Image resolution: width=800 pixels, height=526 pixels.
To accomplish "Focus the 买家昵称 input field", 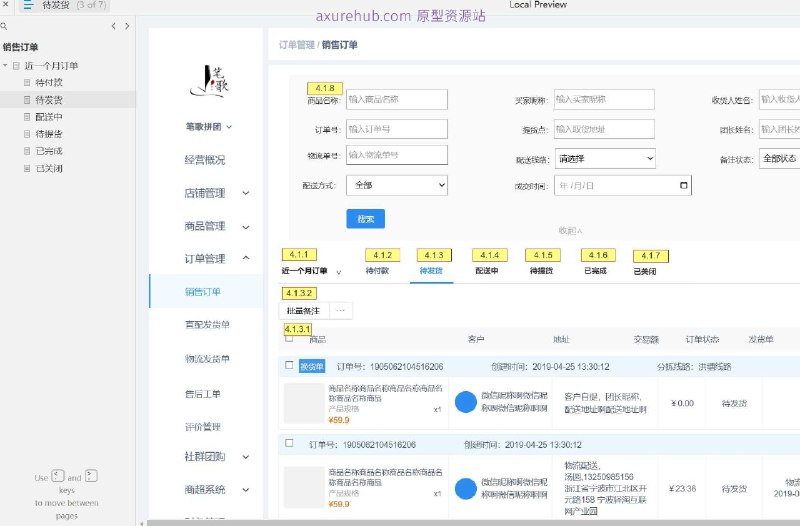I will point(604,99).
